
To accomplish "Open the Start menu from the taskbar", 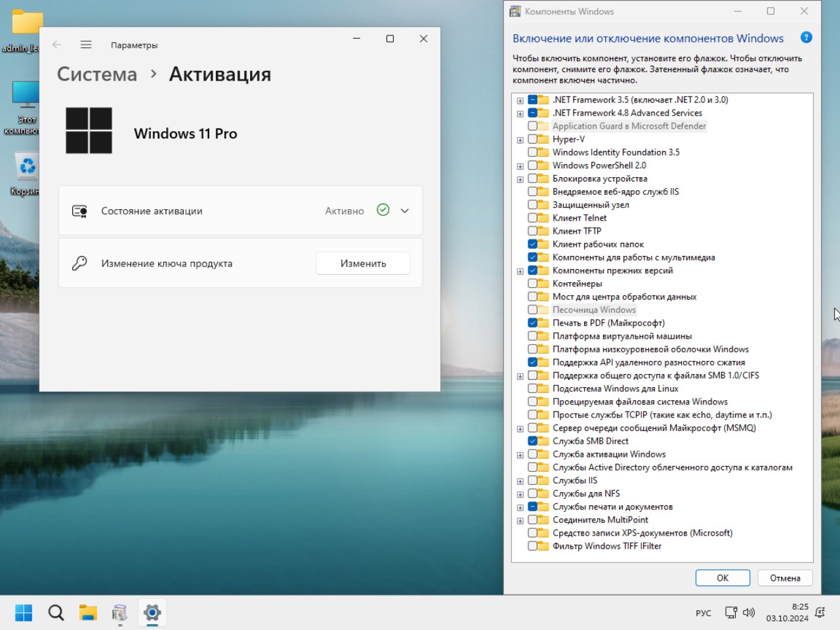I will [23, 612].
